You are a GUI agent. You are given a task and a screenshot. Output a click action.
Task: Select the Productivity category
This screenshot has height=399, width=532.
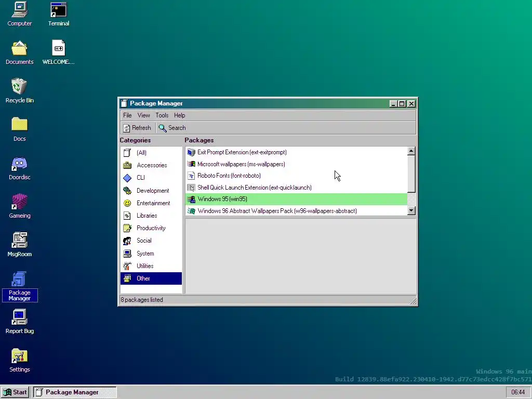click(151, 228)
